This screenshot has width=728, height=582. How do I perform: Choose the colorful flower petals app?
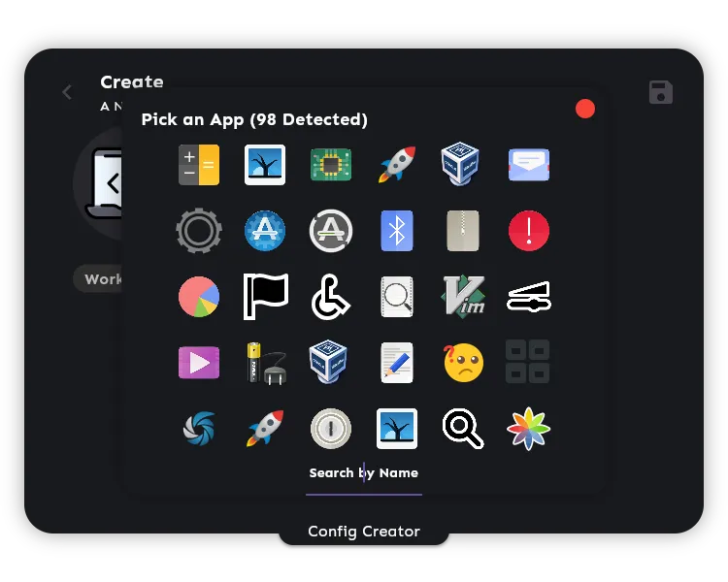(528, 429)
